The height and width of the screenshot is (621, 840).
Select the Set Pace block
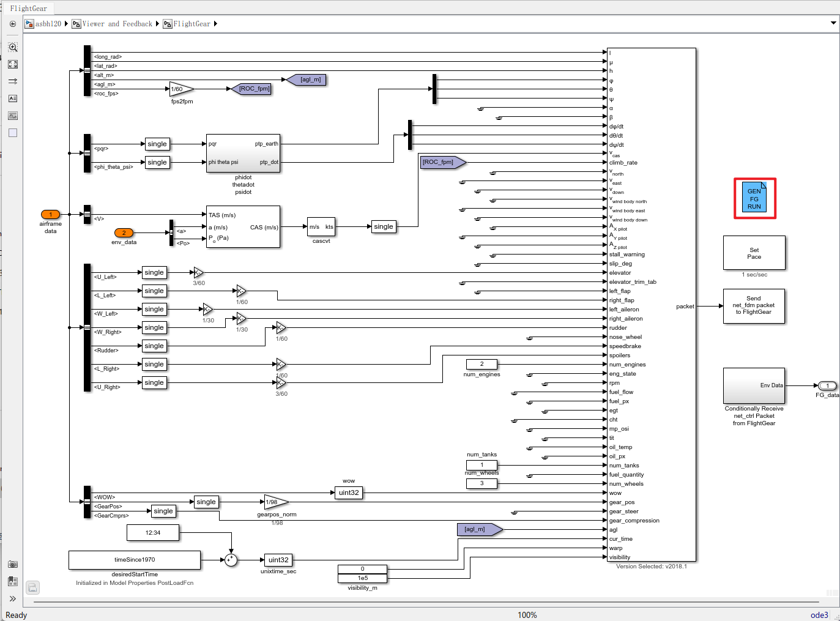click(x=754, y=253)
